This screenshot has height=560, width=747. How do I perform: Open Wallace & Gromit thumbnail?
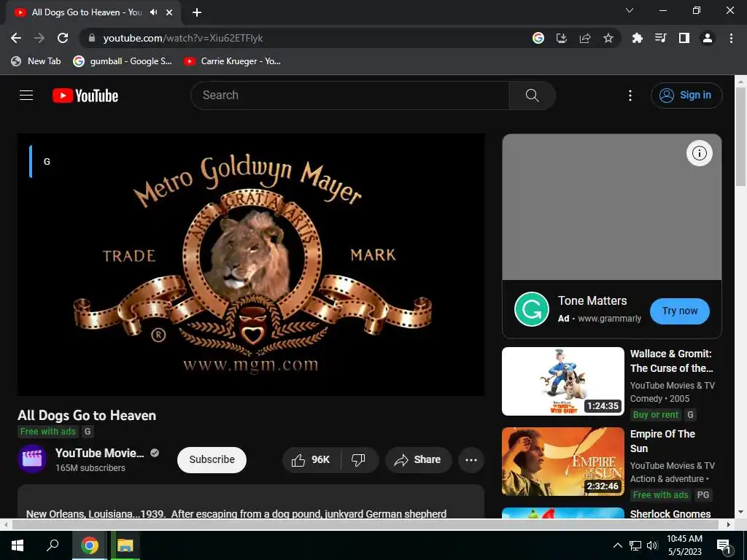562,381
